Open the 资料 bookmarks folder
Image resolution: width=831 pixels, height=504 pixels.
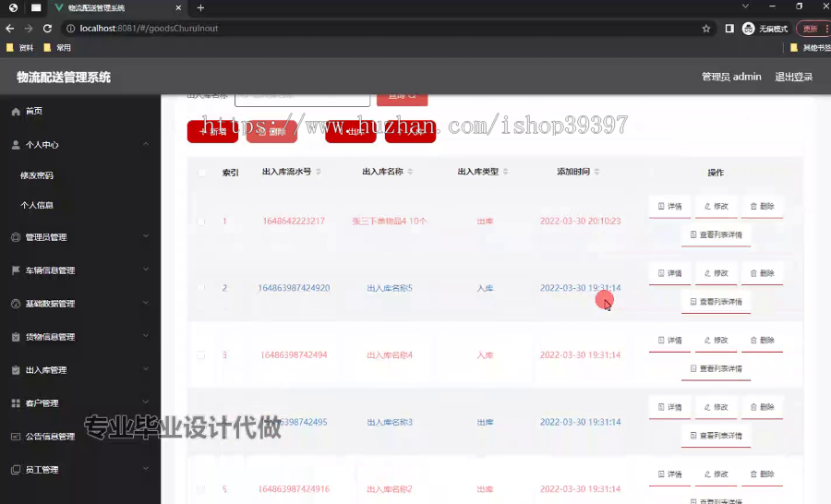19,48
